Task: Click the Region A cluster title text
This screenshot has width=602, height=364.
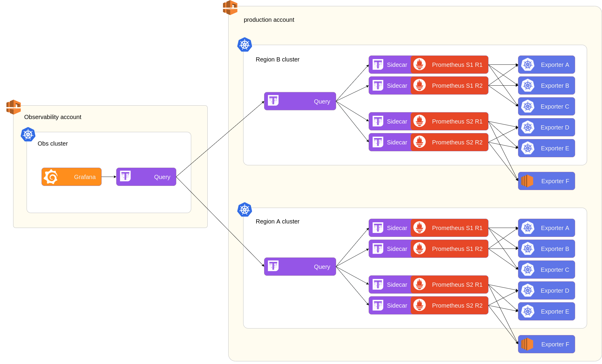Action: (277, 221)
